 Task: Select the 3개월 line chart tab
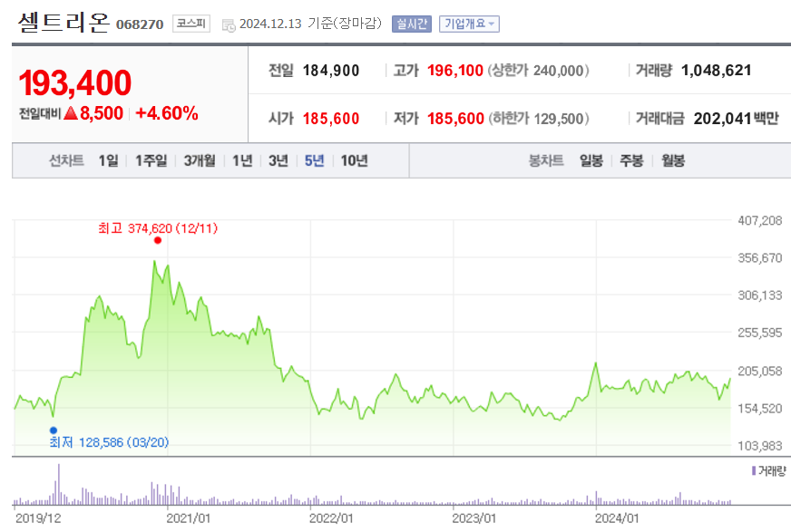click(200, 160)
